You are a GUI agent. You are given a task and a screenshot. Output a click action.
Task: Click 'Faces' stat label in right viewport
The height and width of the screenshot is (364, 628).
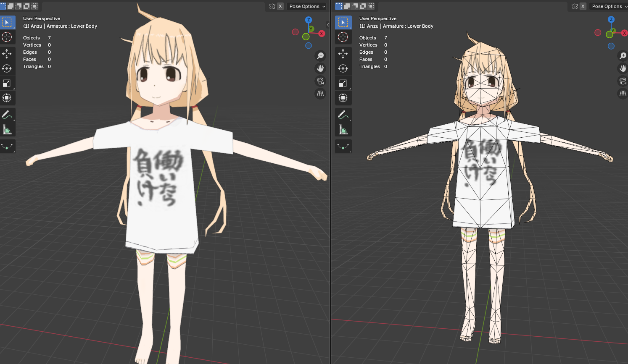click(x=366, y=59)
